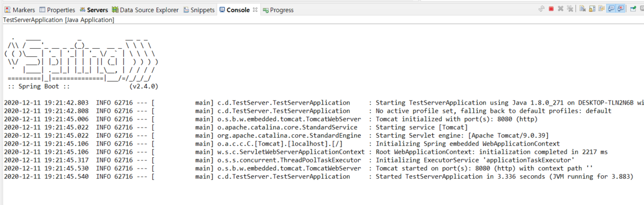Switch to the Markers tab
644x205 pixels.
pos(19,10)
